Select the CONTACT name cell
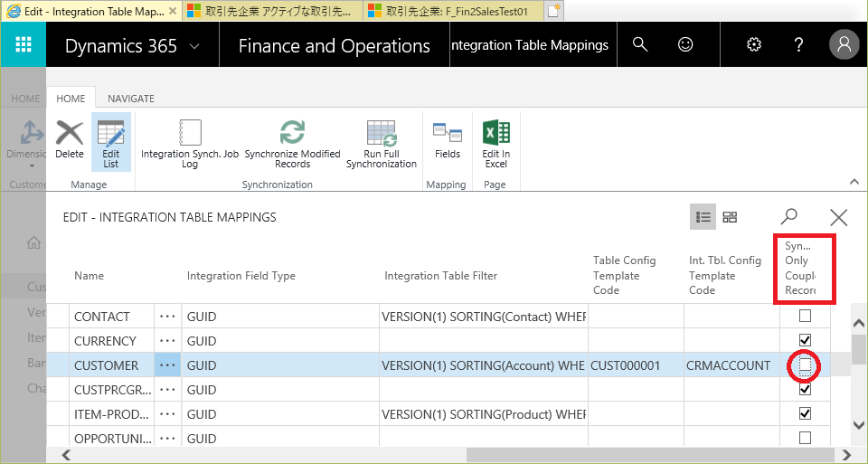The height and width of the screenshot is (464, 868). (x=112, y=317)
